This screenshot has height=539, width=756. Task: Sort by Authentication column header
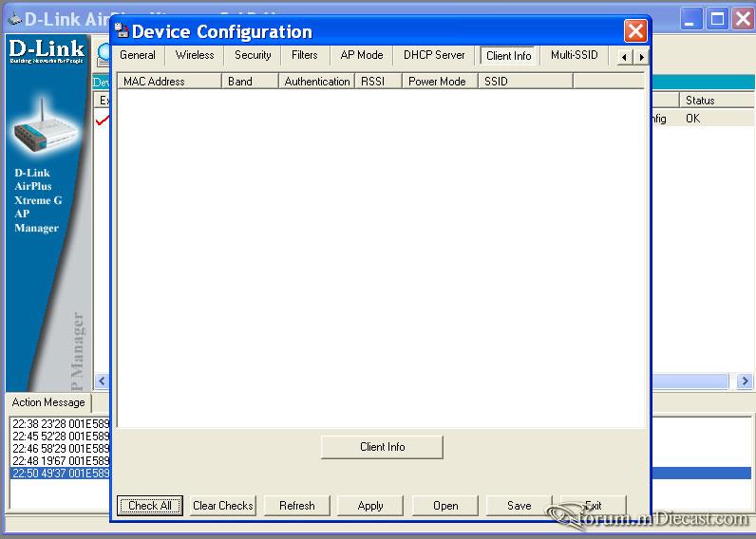click(316, 81)
